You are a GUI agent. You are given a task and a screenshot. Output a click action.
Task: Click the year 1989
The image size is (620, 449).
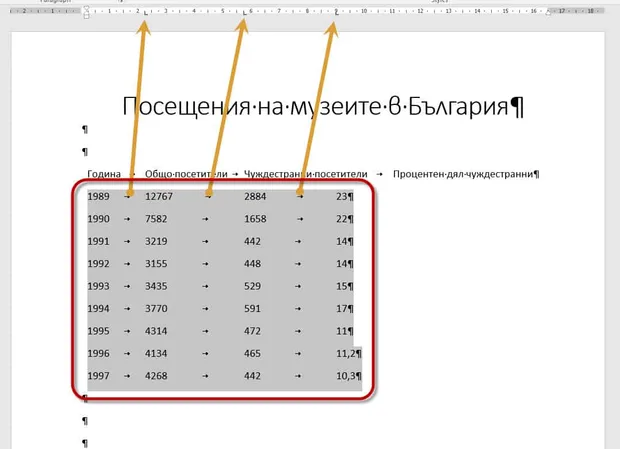point(98,196)
